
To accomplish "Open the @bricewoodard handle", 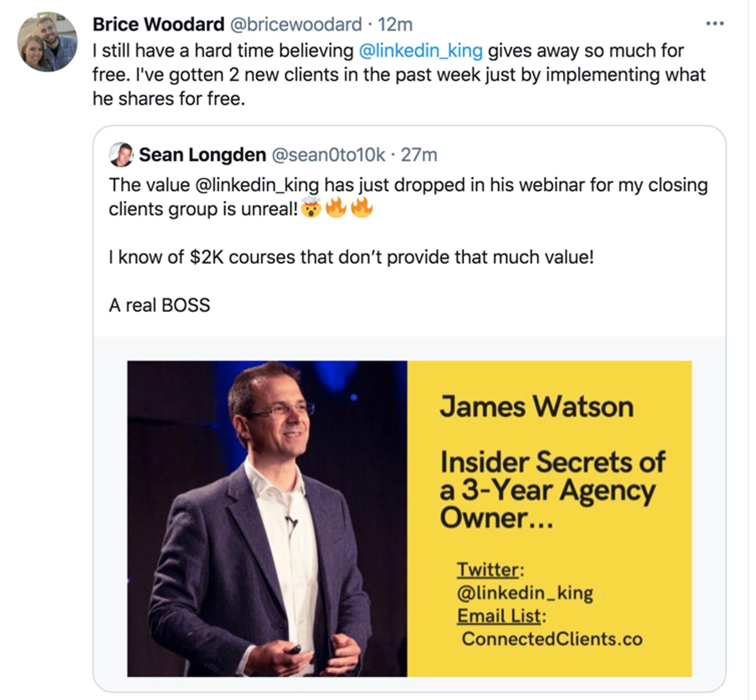I will click(296, 24).
